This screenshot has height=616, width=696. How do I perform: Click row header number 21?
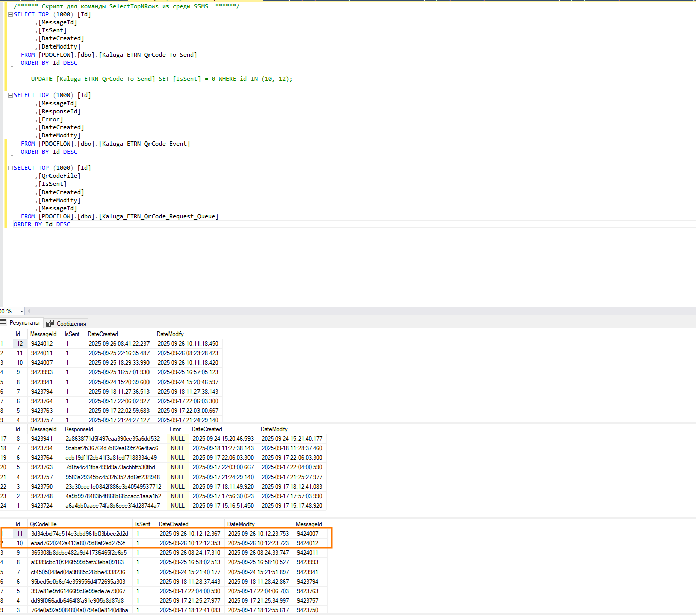6,477
